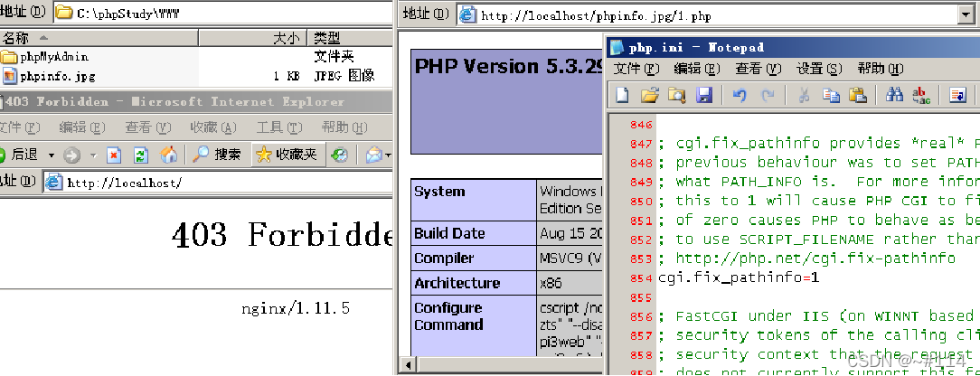
Task: Click the C:\phpStudy\WWW address field
Action: [221, 14]
